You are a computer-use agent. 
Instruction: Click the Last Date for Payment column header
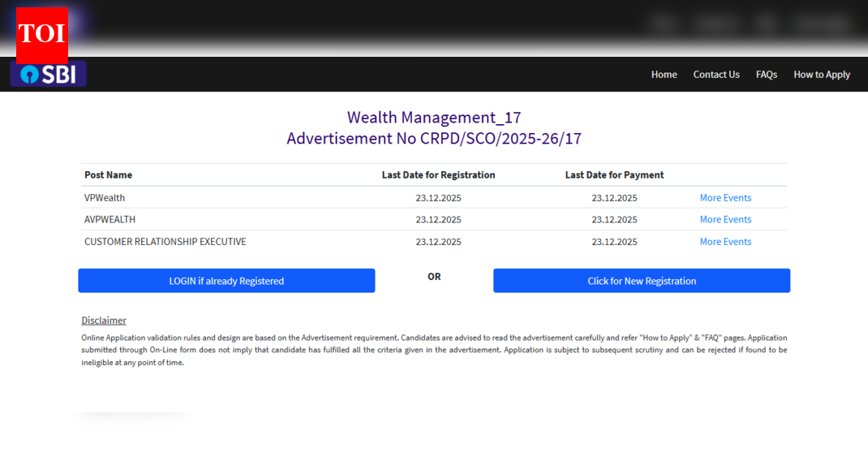point(614,174)
